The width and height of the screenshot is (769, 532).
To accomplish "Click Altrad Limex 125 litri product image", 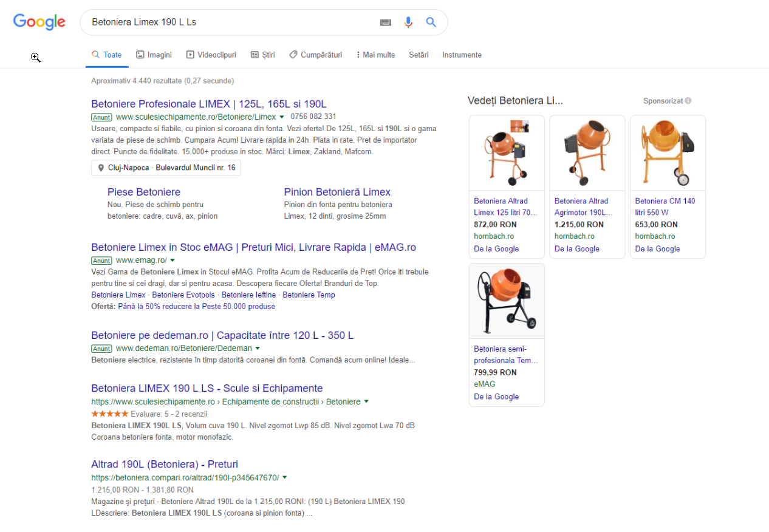I will click(507, 153).
